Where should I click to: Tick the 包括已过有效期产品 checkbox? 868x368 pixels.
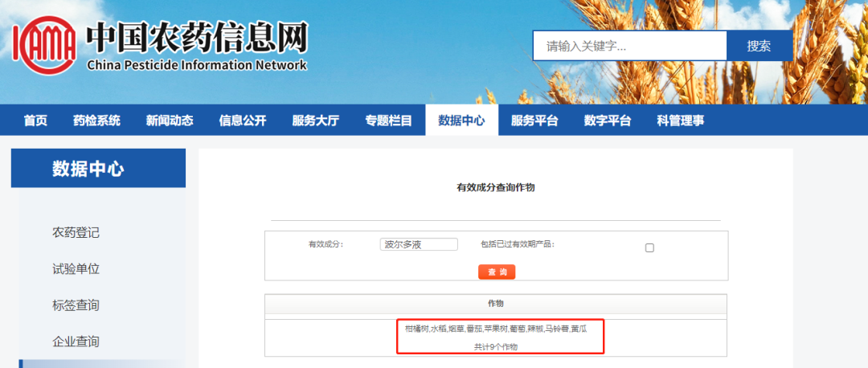click(x=649, y=248)
